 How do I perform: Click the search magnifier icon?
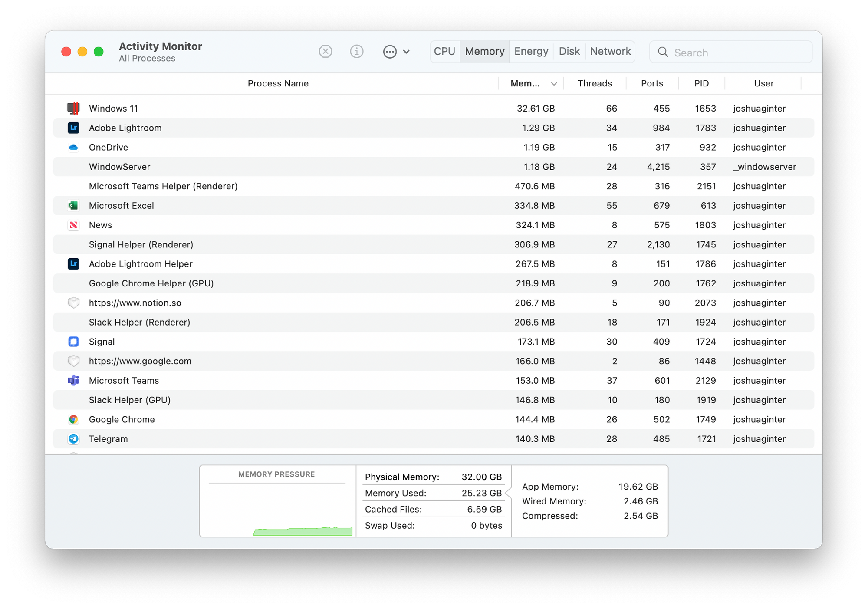663,52
